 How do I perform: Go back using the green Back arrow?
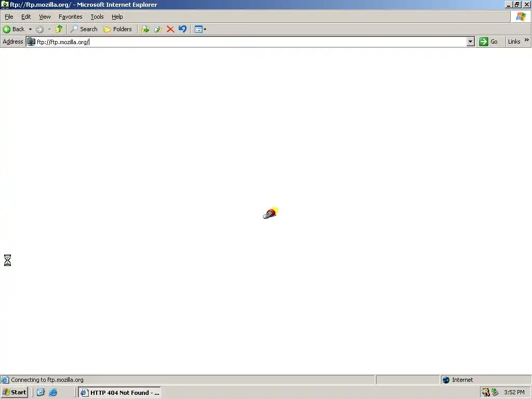point(14,29)
